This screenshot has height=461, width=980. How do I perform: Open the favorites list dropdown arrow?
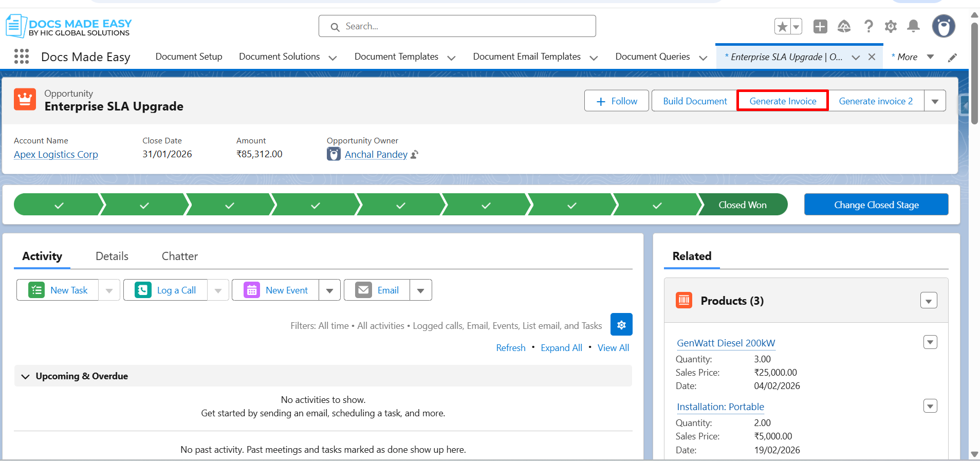click(x=796, y=26)
